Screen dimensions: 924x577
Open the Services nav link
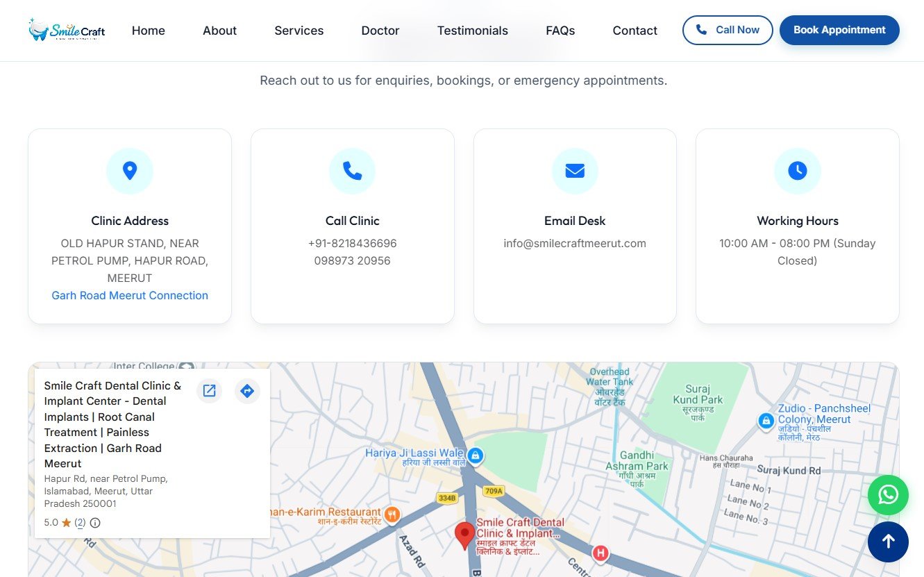tap(299, 31)
